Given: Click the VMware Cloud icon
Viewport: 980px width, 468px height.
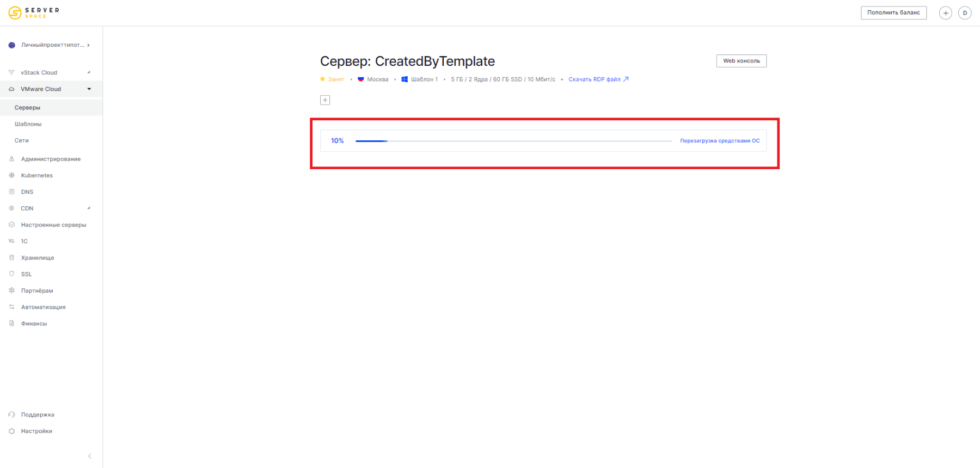Looking at the screenshot, I should click(11, 89).
